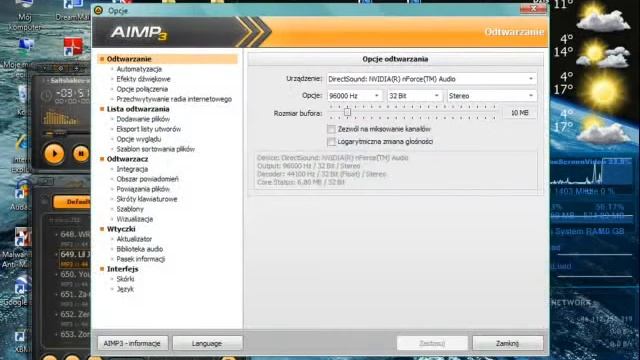Image resolution: width=640 pixels, height=360 pixels.
Task: Open the Skróty klawiaturowe settings page
Action: click(x=147, y=199)
